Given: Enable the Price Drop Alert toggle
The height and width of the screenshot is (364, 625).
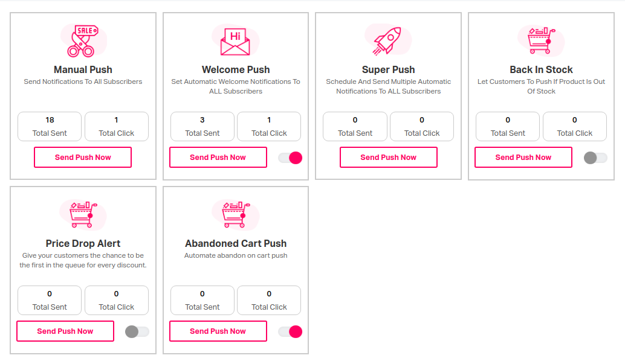Looking at the screenshot, I should tap(137, 331).
